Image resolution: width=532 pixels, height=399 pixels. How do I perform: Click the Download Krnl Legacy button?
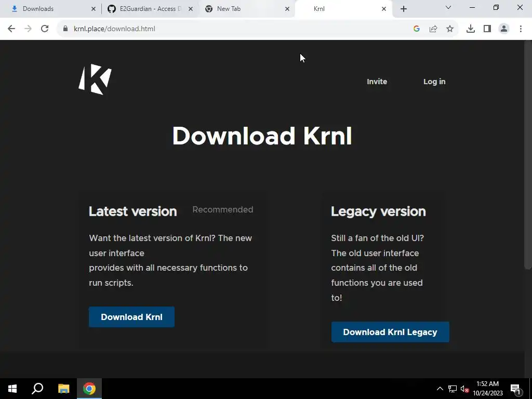[390, 332]
